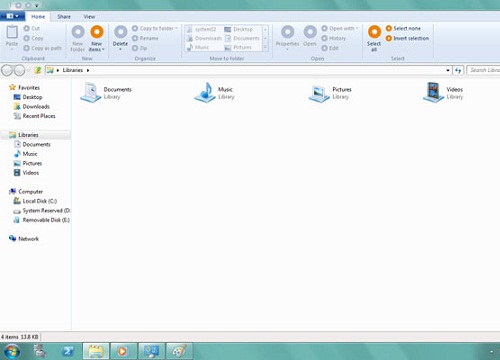500x360 pixels.
Task: Click the Back navigation button
Action: [x=7, y=70]
